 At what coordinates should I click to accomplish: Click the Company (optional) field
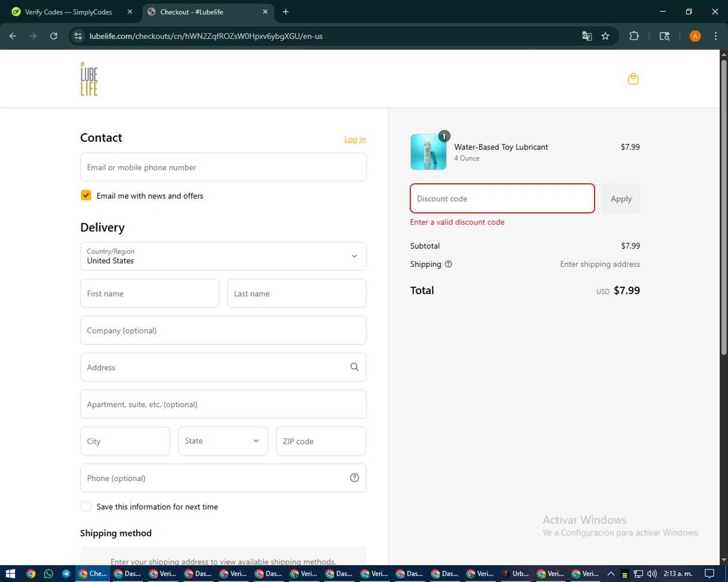coord(223,330)
